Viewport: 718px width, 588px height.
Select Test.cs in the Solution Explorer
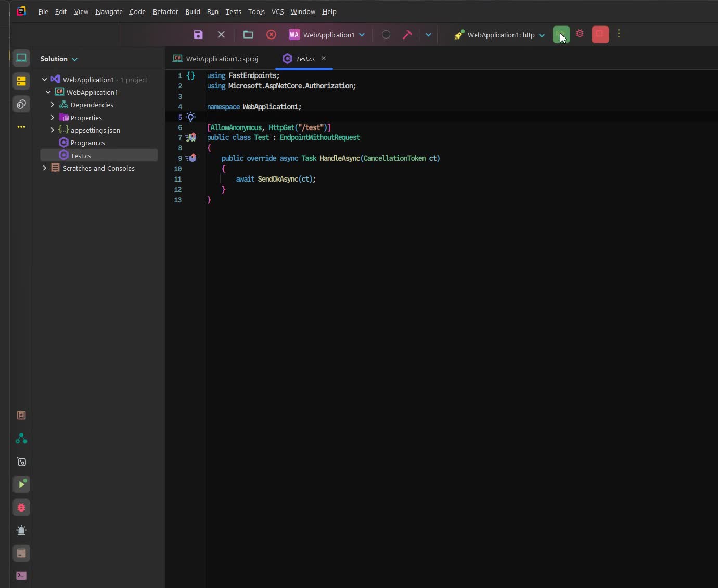coord(81,155)
